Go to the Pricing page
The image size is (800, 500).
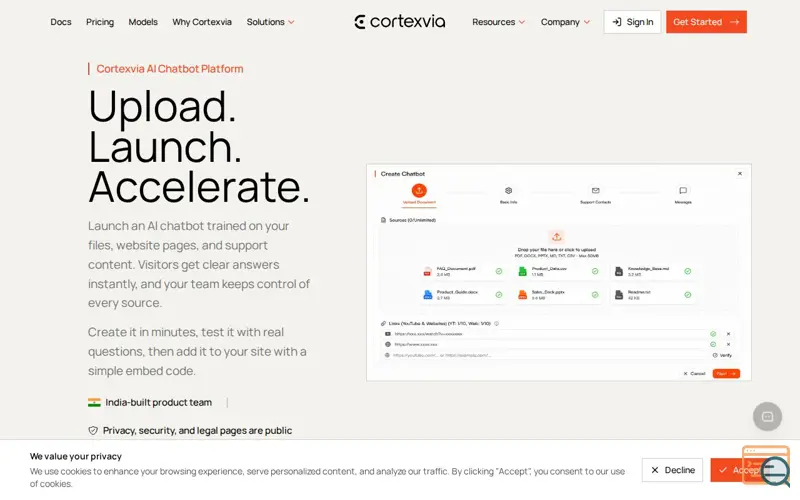pyautogui.click(x=100, y=22)
